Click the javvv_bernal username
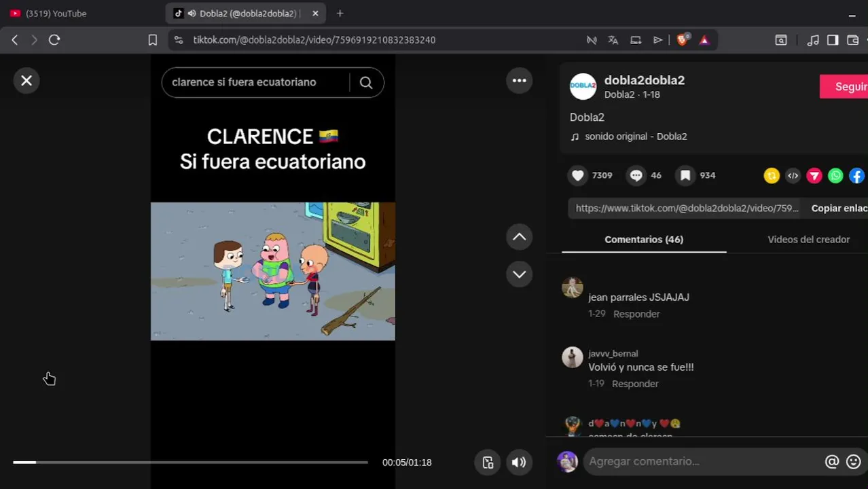The width and height of the screenshot is (868, 489). (613, 353)
